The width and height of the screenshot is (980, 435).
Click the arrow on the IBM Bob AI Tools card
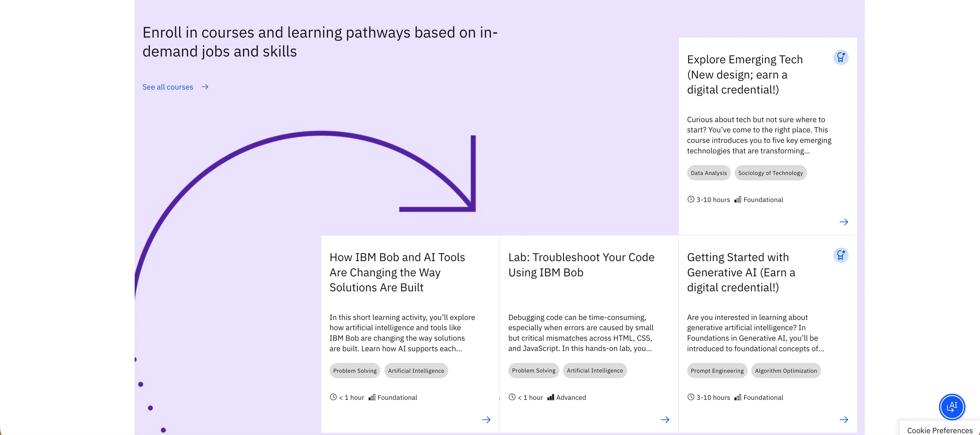(x=486, y=420)
